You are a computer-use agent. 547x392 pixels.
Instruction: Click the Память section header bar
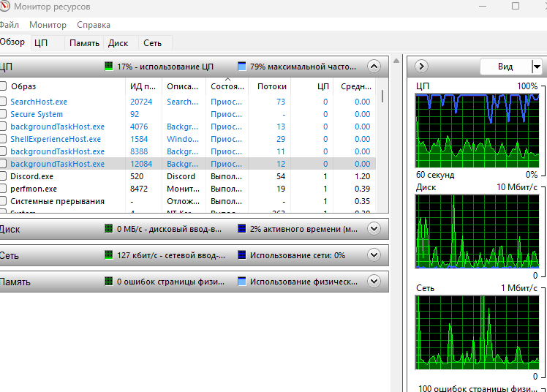pos(194,282)
